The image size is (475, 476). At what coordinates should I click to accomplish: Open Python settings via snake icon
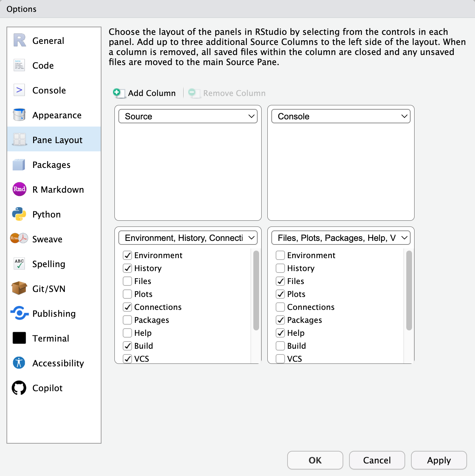pos(19,214)
